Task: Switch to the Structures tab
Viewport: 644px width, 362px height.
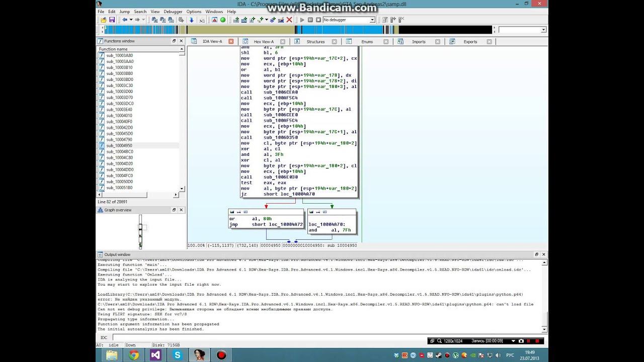Action: point(315,42)
